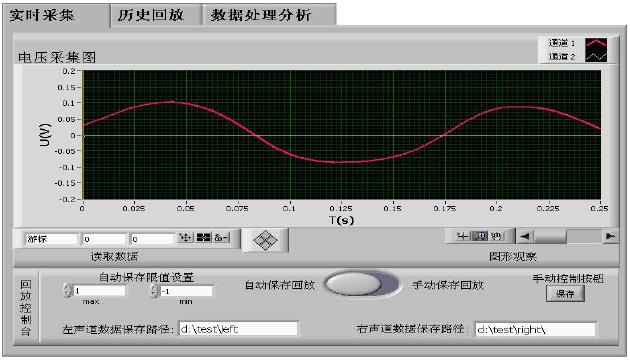Screen dimensions: 630x360
Task: Click the 通道 2 white plot legend icon
Action: 596,56
